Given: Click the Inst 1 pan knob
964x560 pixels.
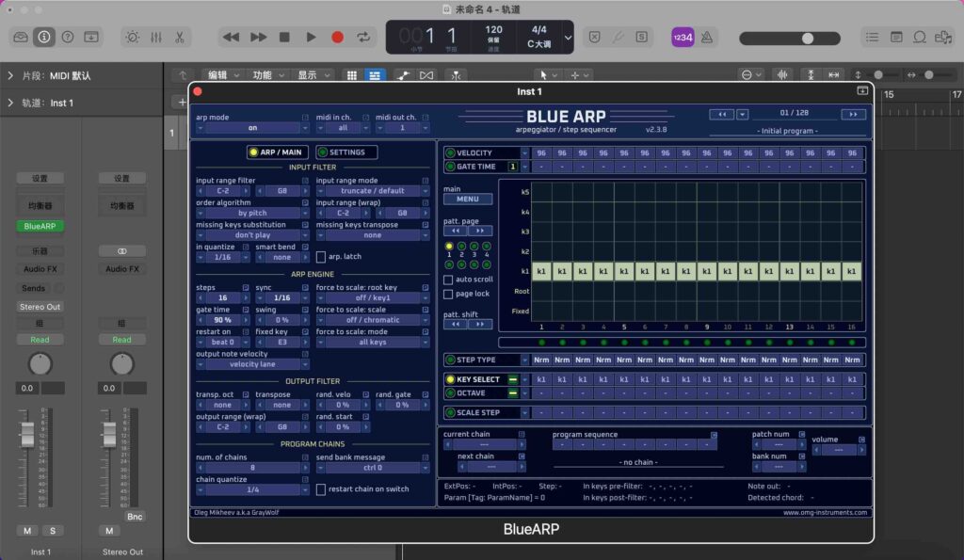Looking at the screenshot, I should pos(40,364).
